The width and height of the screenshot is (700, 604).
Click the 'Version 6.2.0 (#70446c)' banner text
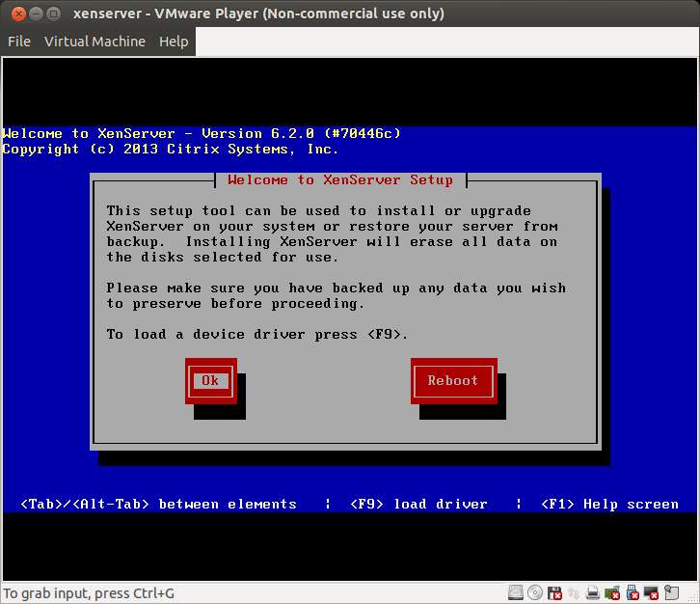302,133
